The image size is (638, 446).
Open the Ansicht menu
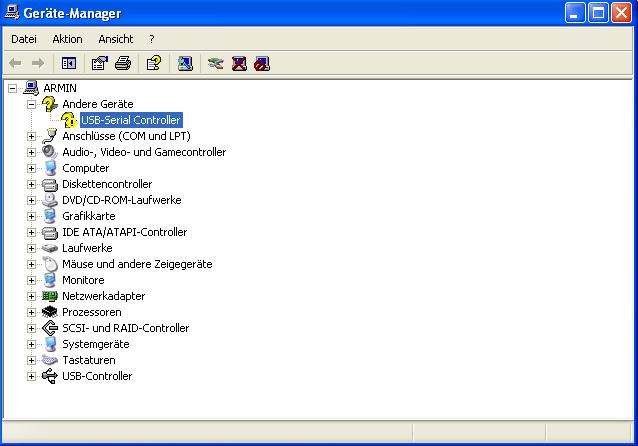[115, 39]
